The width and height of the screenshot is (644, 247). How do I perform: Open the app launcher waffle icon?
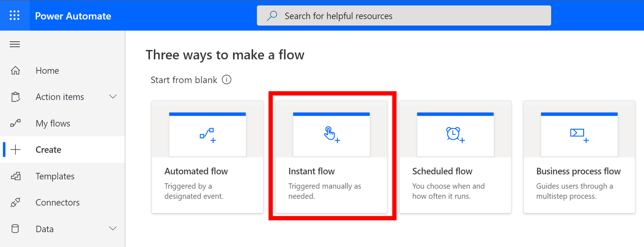coord(14,15)
